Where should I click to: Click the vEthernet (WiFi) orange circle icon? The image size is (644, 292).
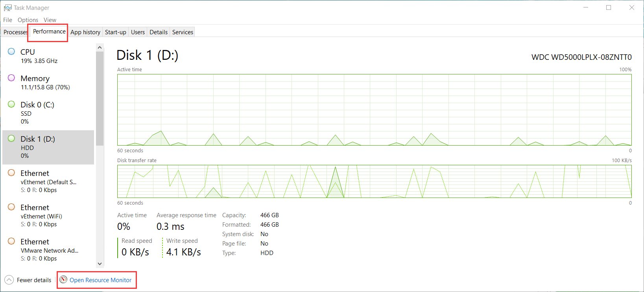tap(11, 207)
